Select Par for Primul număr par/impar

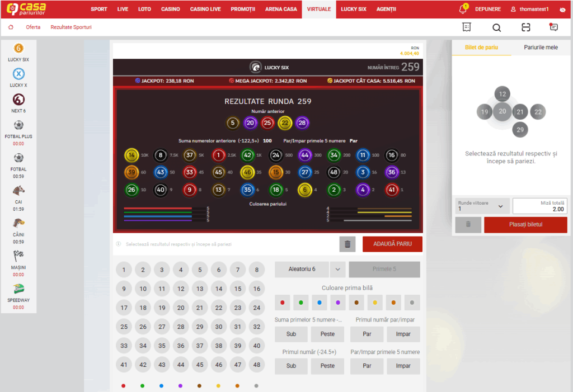coord(367,334)
